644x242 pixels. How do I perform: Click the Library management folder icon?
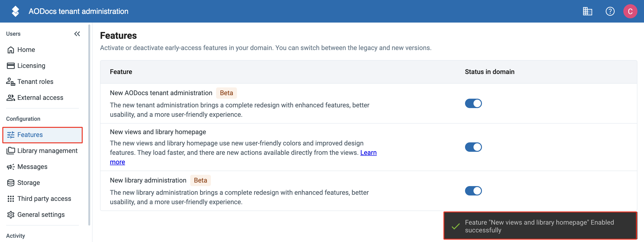[x=11, y=151]
